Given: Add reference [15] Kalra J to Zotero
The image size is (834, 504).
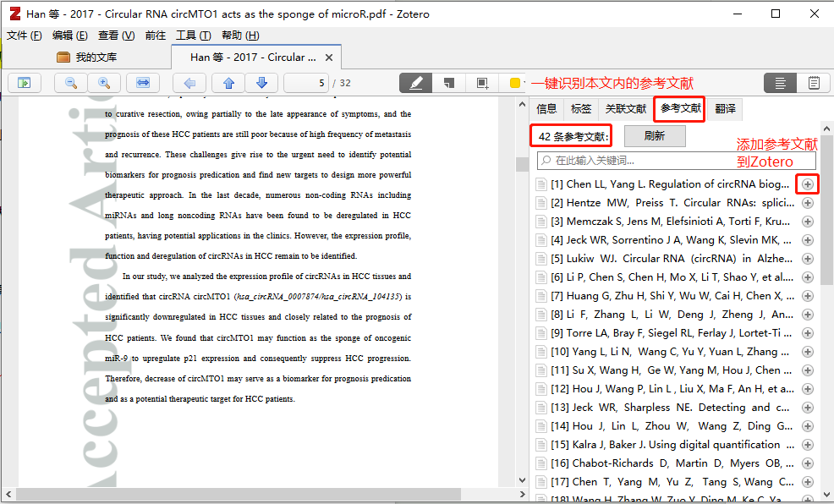Looking at the screenshot, I should (x=808, y=445).
